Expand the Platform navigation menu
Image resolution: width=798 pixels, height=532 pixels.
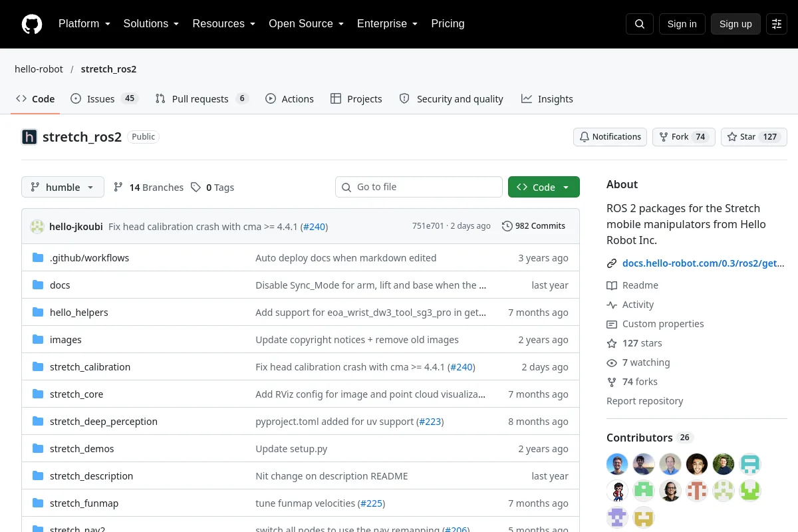coord(84,24)
